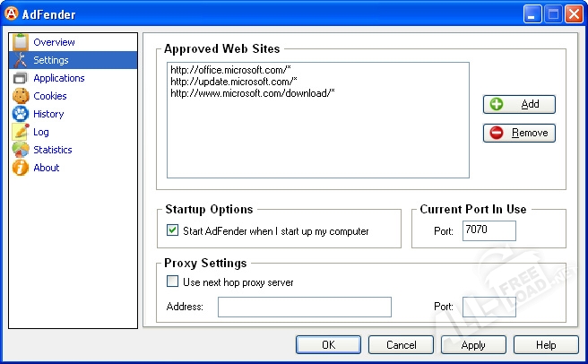Click the Apply button
Viewport: 588px width, 364px height.
coord(473,345)
